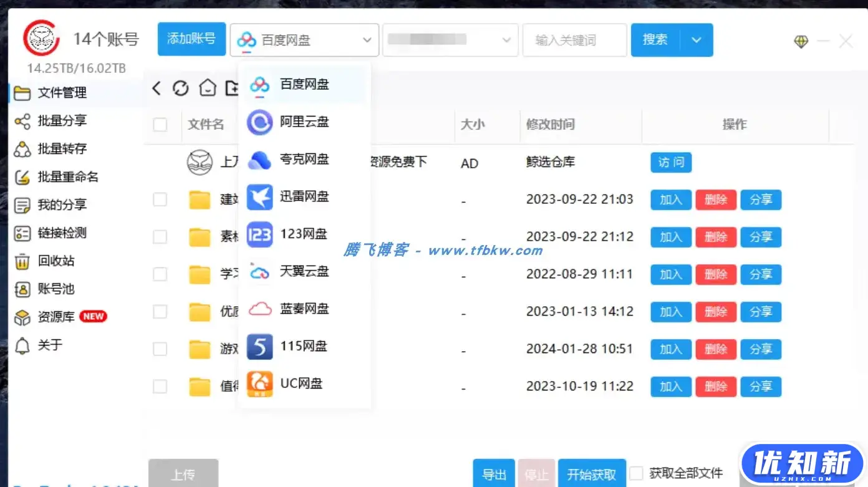Viewport: 868px width, 487px height.
Task: Enable the 获取全部文件 checkbox
Action: (635, 473)
